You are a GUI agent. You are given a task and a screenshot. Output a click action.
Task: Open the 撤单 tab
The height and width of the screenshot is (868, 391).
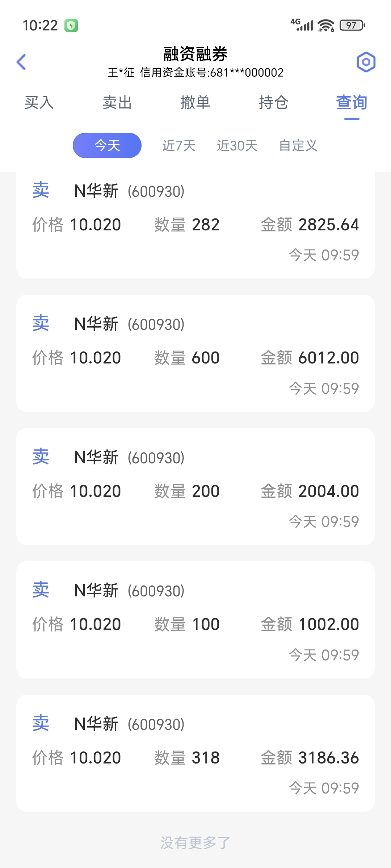point(195,102)
